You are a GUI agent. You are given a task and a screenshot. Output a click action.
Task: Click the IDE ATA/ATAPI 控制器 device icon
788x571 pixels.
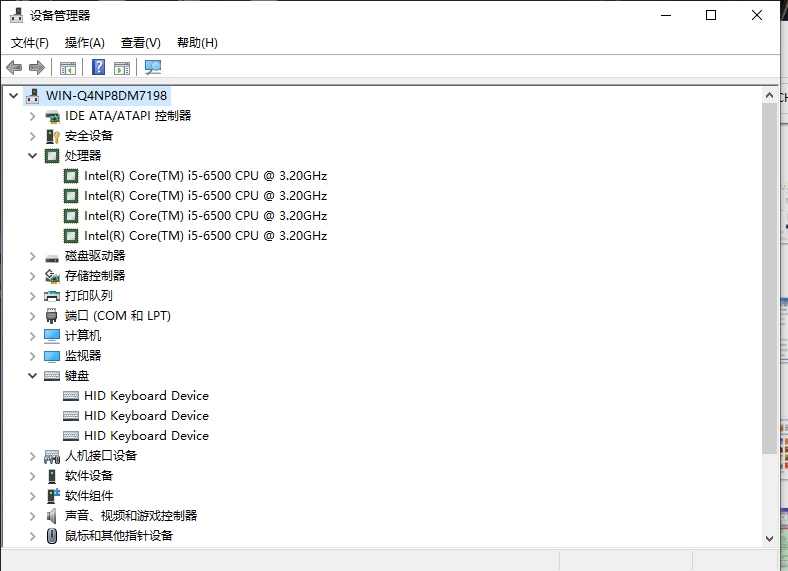point(52,116)
